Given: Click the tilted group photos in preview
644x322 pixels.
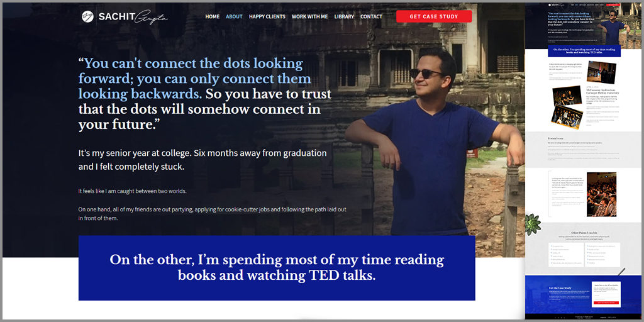Looking at the screenshot, I should click(x=567, y=107).
